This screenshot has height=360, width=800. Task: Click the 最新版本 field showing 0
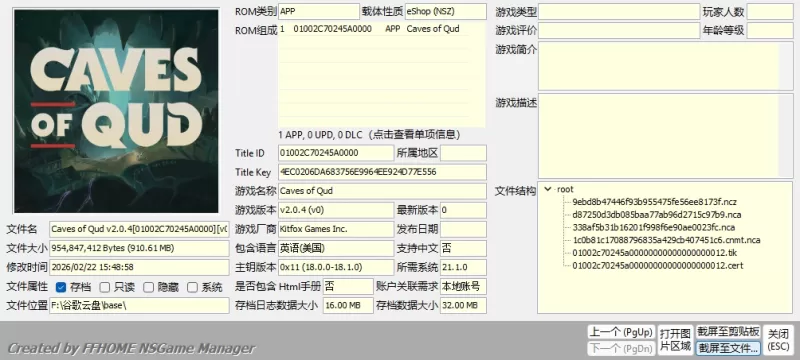point(463,210)
